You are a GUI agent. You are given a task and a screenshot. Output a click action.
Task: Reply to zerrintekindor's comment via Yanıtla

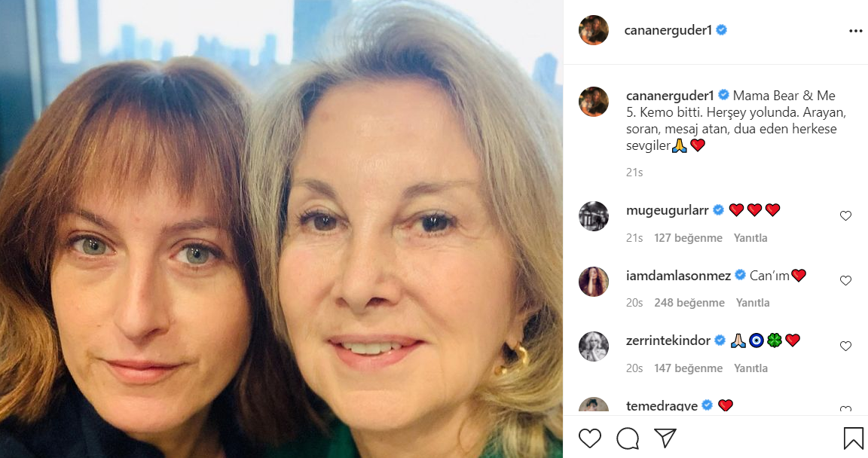pyautogui.click(x=750, y=368)
